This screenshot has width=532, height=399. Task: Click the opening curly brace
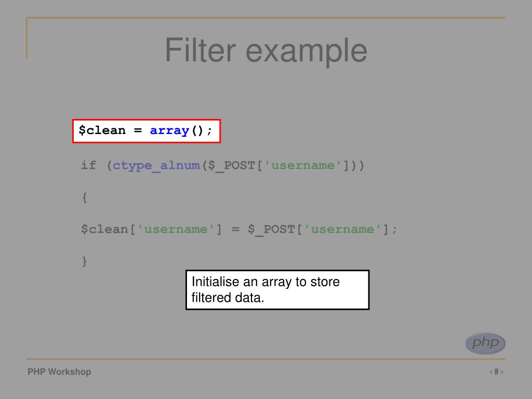coord(85,197)
